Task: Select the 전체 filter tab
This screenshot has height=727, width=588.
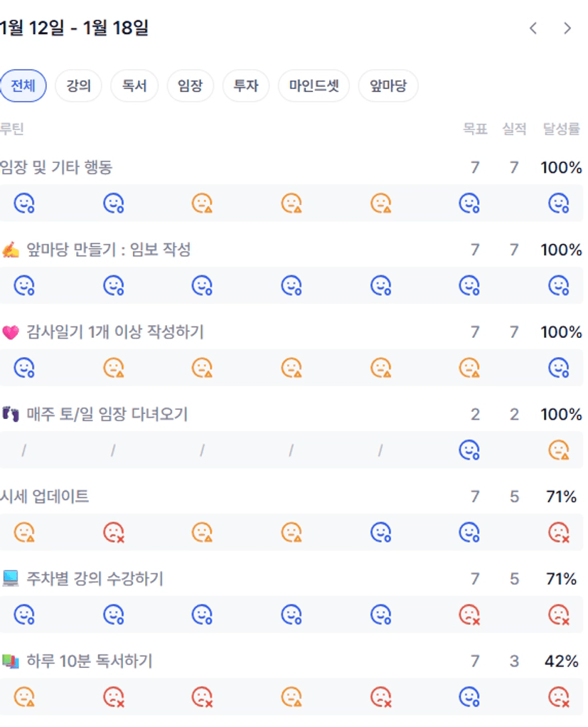Action: [23, 86]
